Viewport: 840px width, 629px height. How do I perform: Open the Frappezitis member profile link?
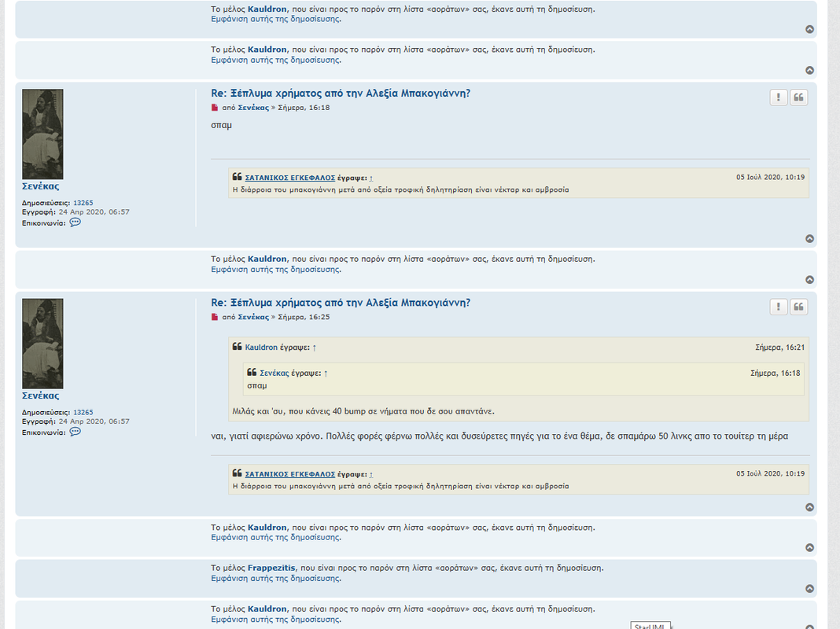coord(271,568)
